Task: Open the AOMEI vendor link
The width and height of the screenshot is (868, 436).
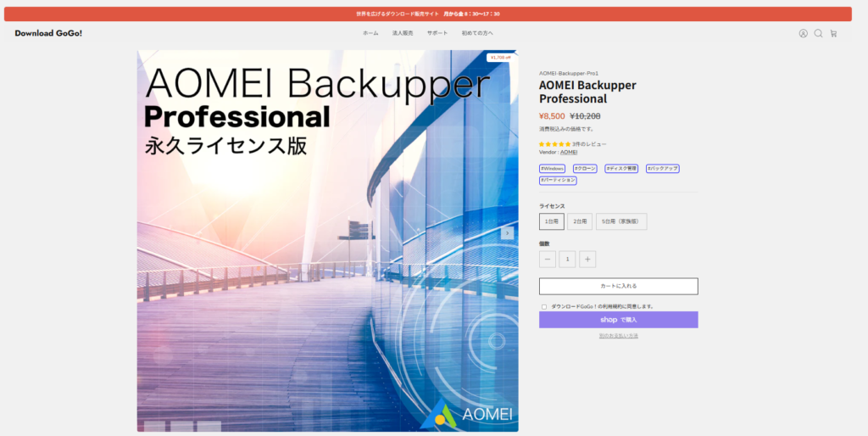Action: [x=569, y=152]
